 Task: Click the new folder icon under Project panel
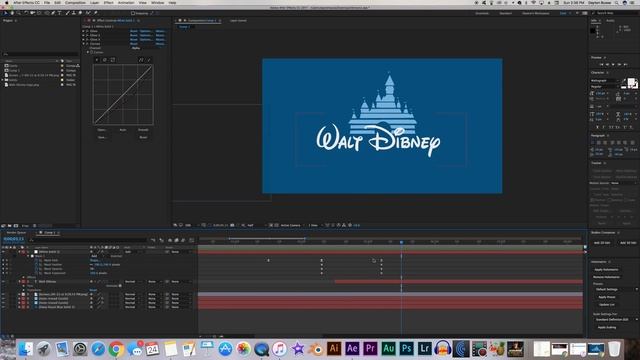(9, 225)
